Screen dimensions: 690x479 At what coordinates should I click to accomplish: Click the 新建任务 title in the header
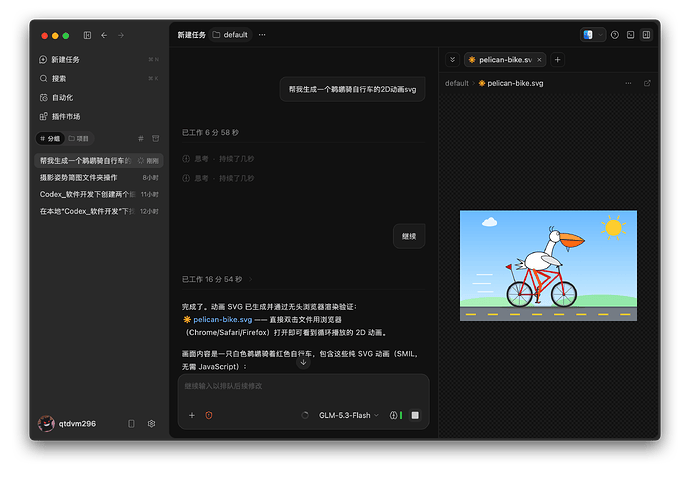click(x=191, y=35)
